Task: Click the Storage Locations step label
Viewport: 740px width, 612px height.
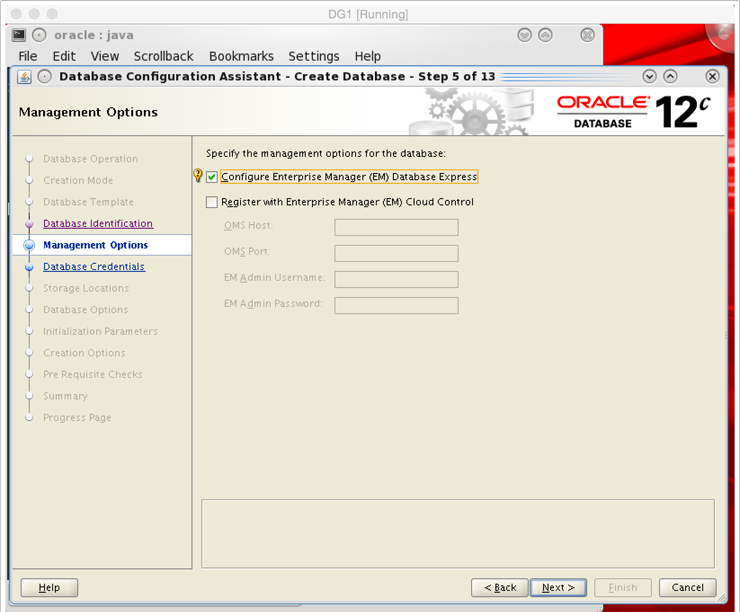Action: 86,288
